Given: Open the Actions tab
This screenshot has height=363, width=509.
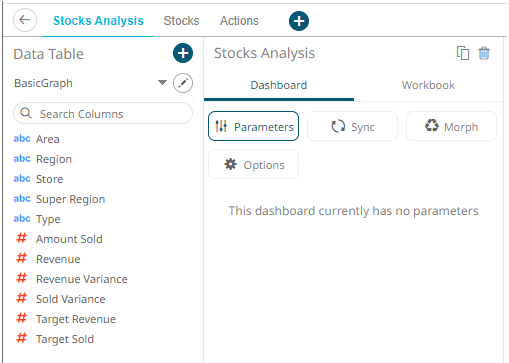Looking at the screenshot, I should click(239, 21).
